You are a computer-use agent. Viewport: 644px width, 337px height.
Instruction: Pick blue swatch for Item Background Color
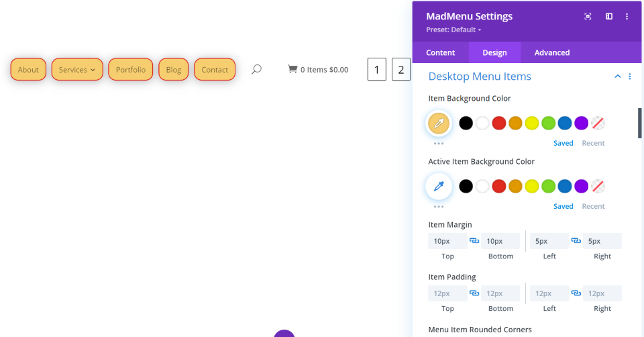(565, 123)
